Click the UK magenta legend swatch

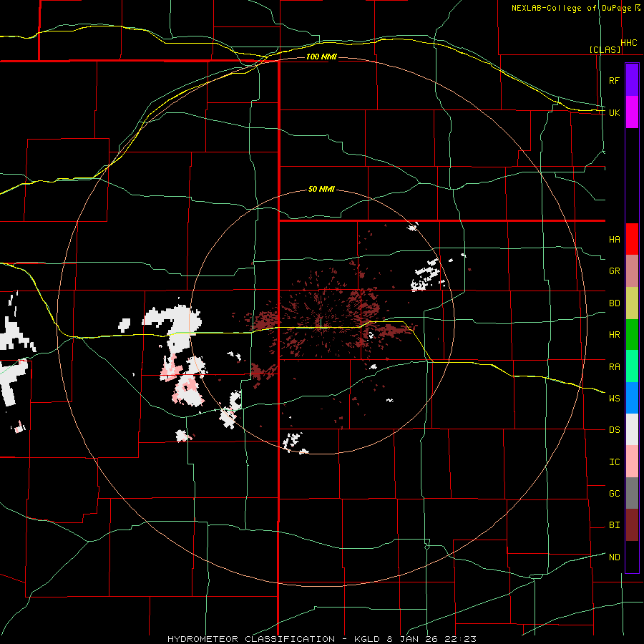[632, 112]
